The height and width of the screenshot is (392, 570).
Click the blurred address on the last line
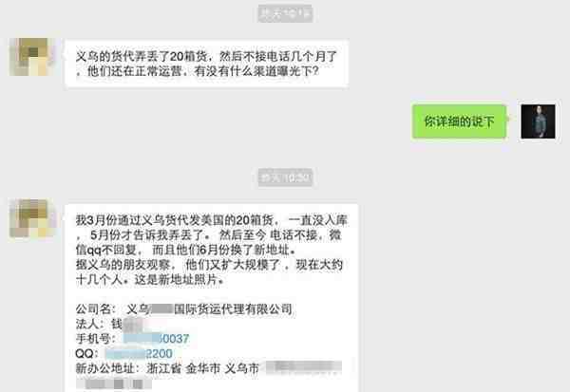tap(114, 383)
